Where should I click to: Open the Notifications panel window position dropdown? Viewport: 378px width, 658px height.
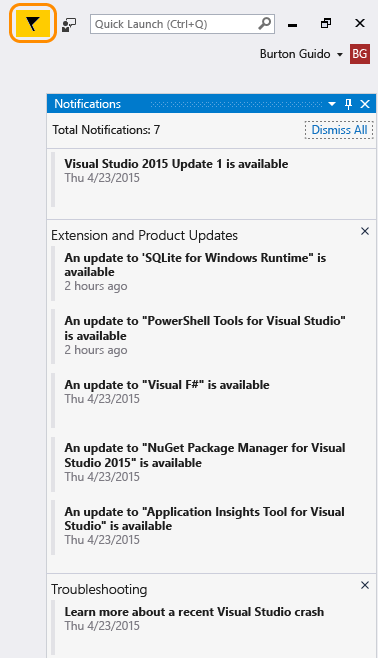pyautogui.click(x=332, y=104)
